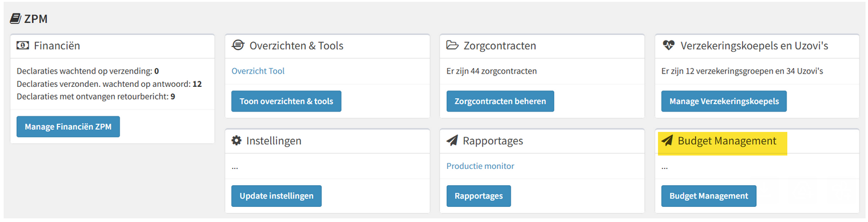The height and width of the screenshot is (222, 868).
Task: Click the open folder icon for Zorgcontracten
Action: coord(453,45)
